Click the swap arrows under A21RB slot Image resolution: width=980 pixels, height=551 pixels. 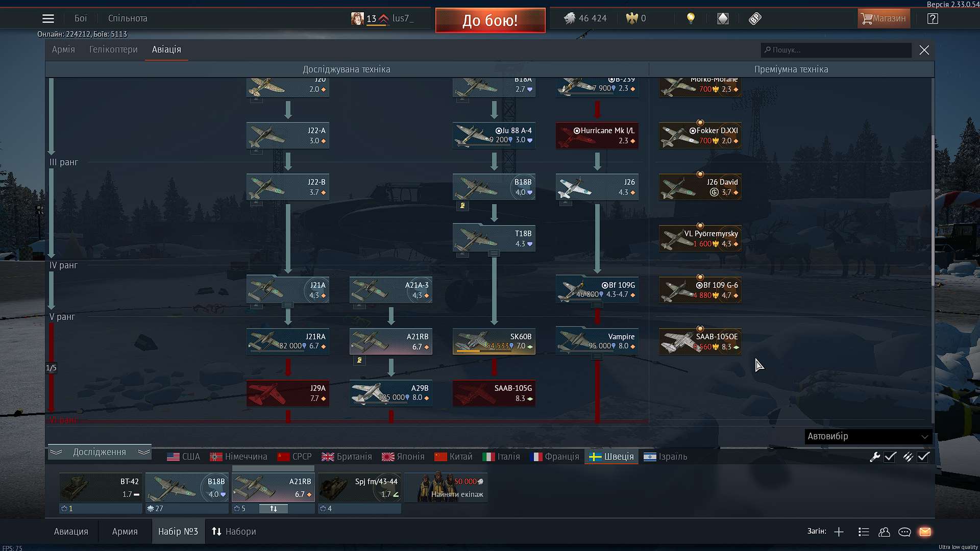[274, 509]
